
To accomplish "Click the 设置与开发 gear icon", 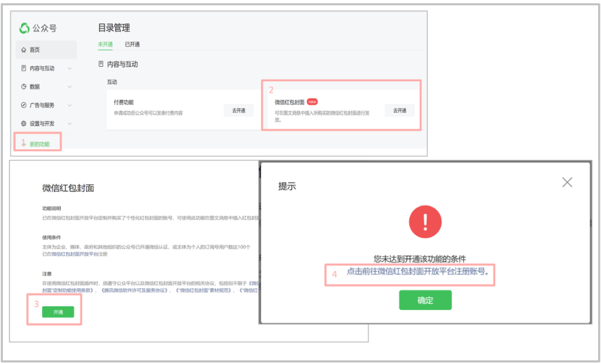I will [x=24, y=124].
